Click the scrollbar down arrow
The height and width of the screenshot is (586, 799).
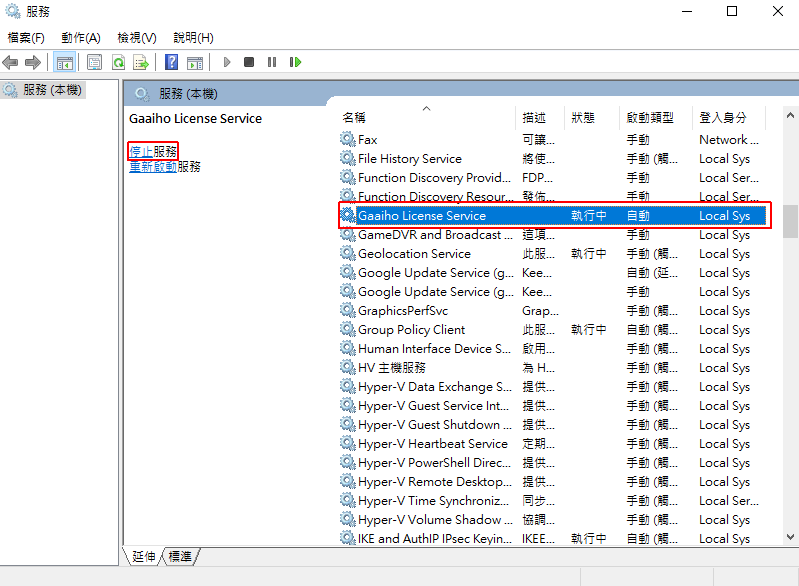click(790, 537)
